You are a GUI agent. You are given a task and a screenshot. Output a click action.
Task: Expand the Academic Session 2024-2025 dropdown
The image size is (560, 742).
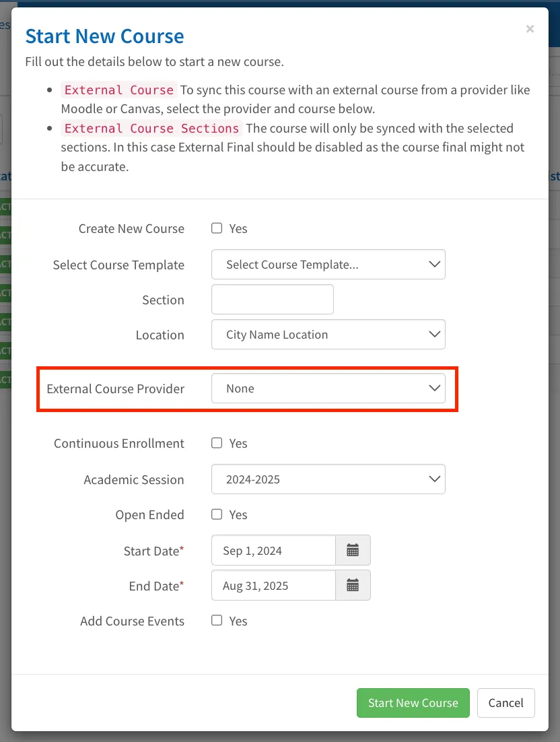click(328, 479)
